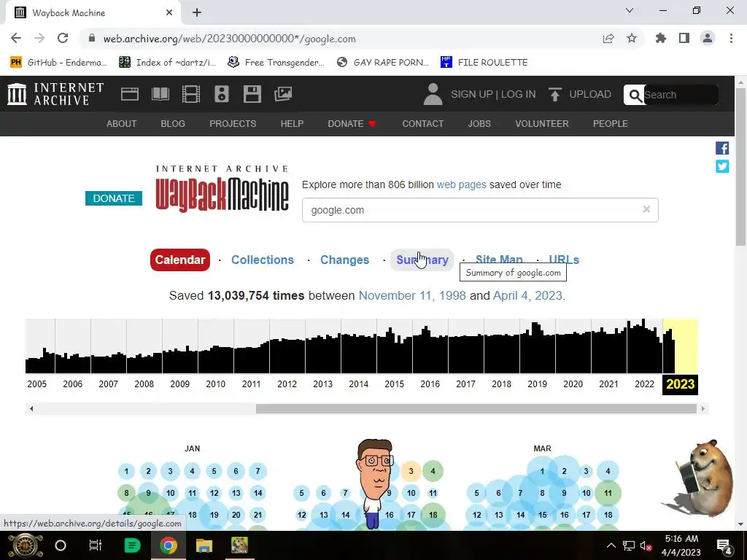Click the address bar URL
This screenshot has height=560, width=747.
(x=230, y=39)
